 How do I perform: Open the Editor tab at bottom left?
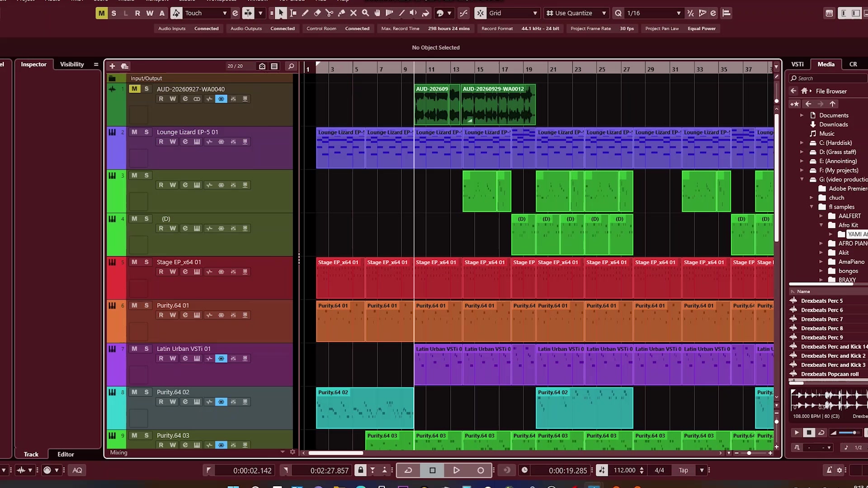coord(66,454)
